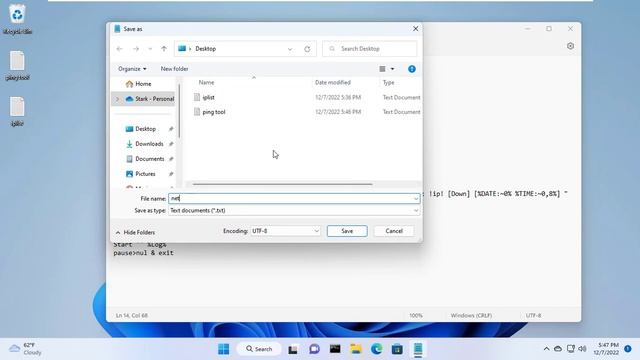Click the Save button
Image resolution: width=640 pixels, height=360 pixels.
pyautogui.click(x=347, y=231)
